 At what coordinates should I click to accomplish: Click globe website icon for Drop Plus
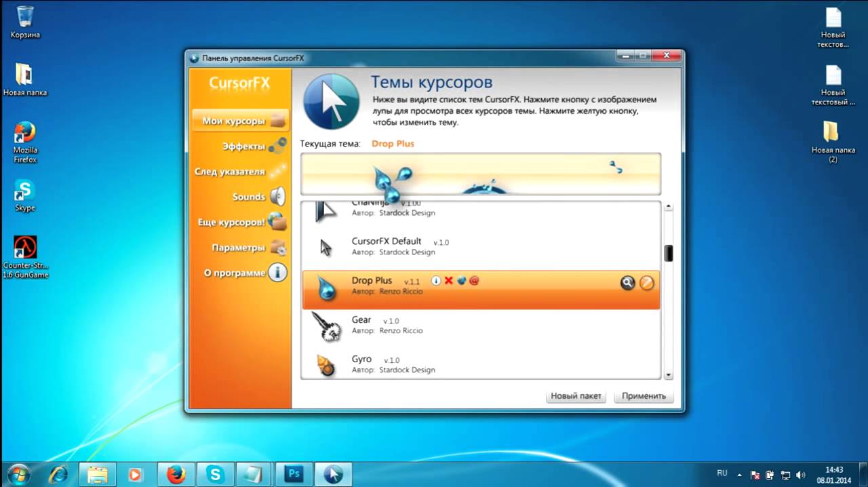pyautogui.click(x=461, y=281)
